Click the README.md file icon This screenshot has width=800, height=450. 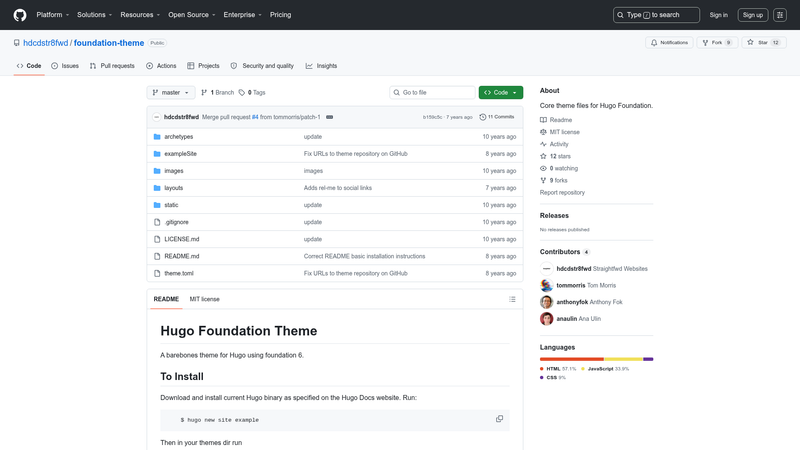[157, 256]
